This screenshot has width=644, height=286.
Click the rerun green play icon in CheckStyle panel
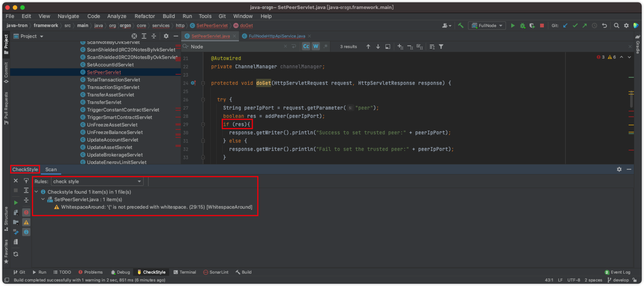(16, 202)
